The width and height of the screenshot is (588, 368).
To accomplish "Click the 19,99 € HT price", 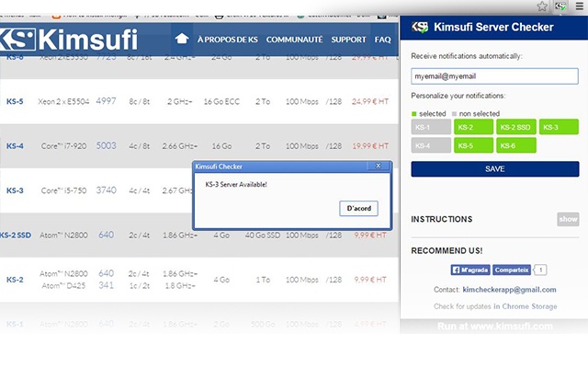I will 370,145.
